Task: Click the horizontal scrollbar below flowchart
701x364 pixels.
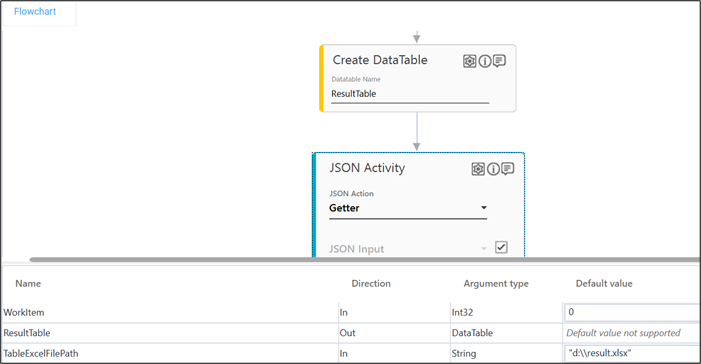Action: (364, 259)
